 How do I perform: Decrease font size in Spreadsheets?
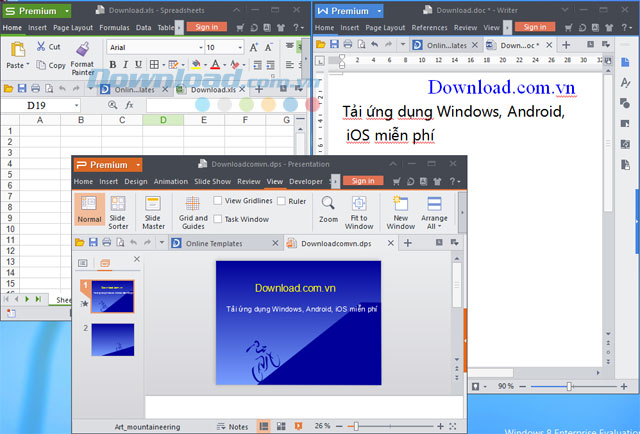click(269, 47)
